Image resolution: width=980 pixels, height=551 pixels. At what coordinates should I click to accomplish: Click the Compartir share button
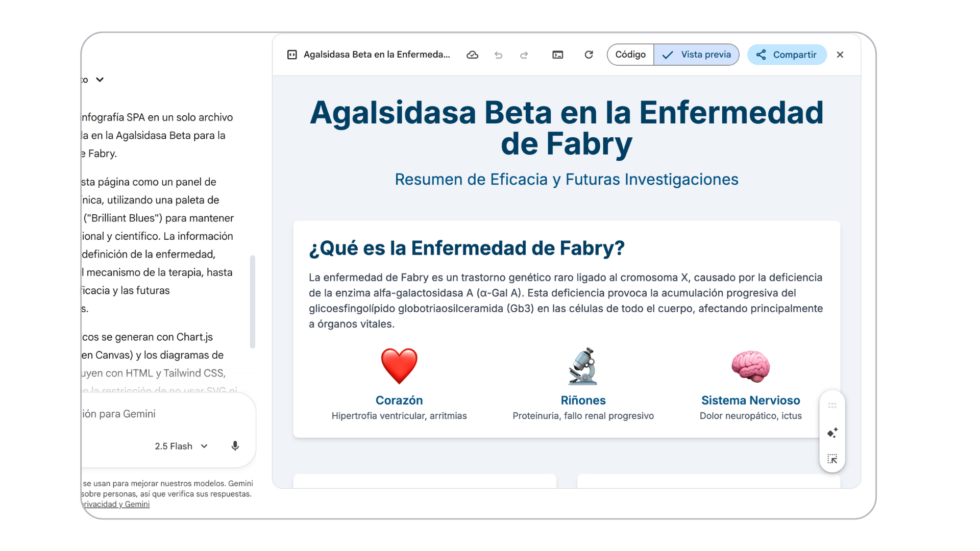click(x=787, y=55)
